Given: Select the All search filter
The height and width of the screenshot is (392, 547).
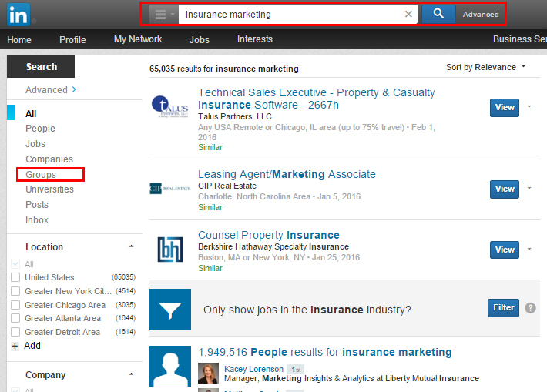Looking at the screenshot, I should [x=31, y=114].
